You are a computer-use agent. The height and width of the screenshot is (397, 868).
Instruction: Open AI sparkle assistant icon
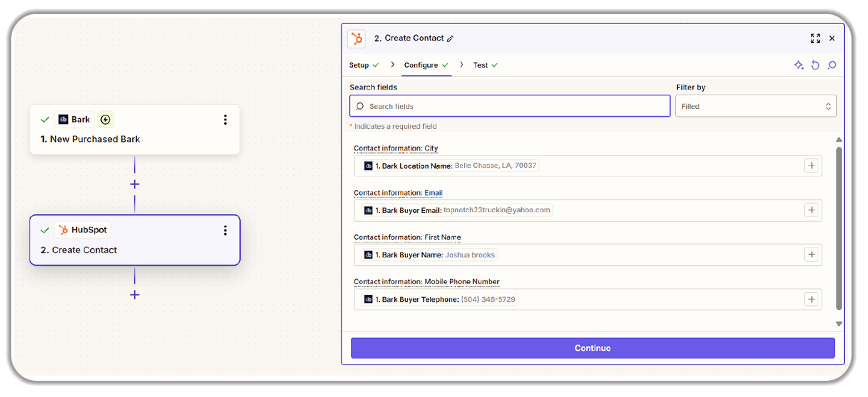(x=799, y=65)
